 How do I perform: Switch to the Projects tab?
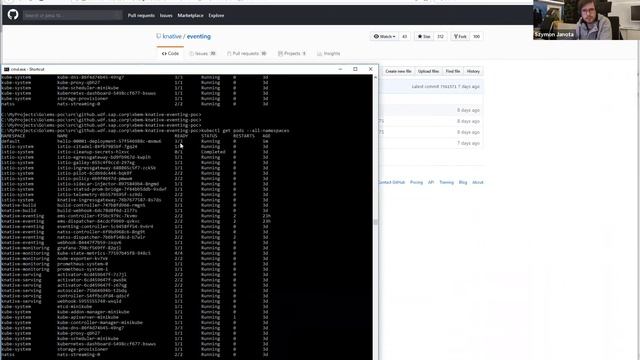pos(292,53)
